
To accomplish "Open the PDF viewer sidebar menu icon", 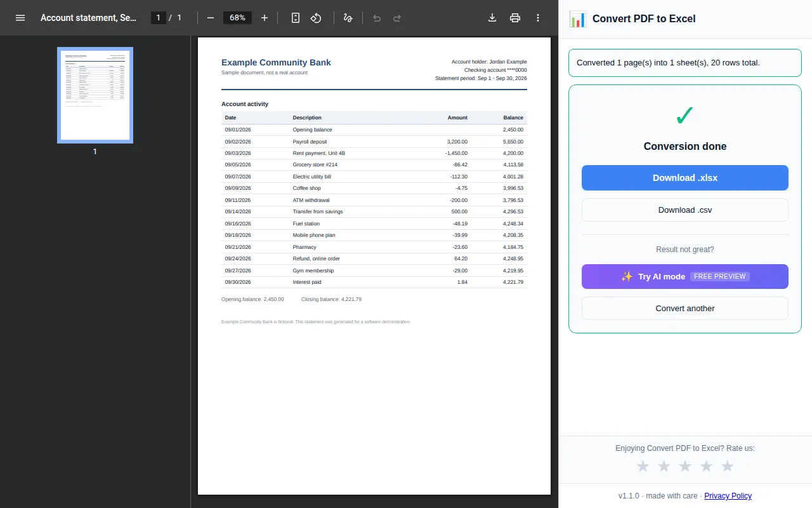I will [20, 18].
